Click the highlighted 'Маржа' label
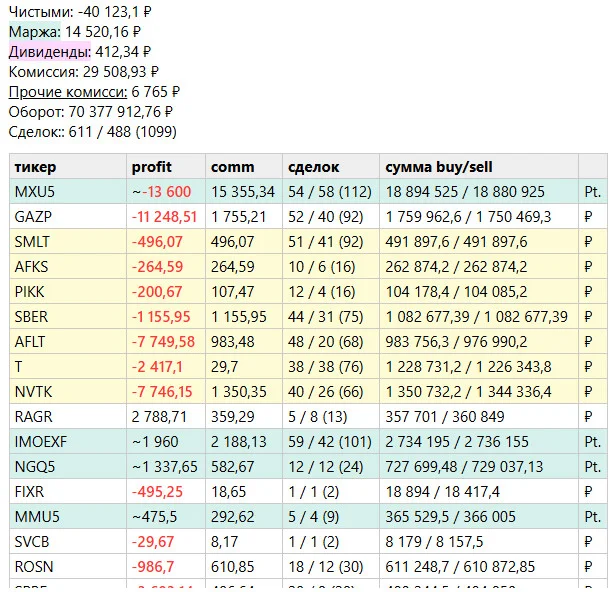 pyautogui.click(x=35, y=32)
